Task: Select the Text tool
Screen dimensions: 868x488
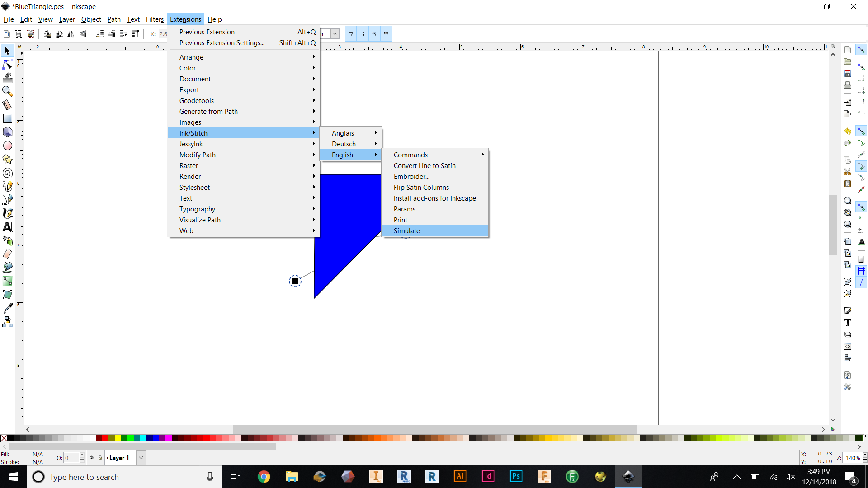Action: pos(8,226)
